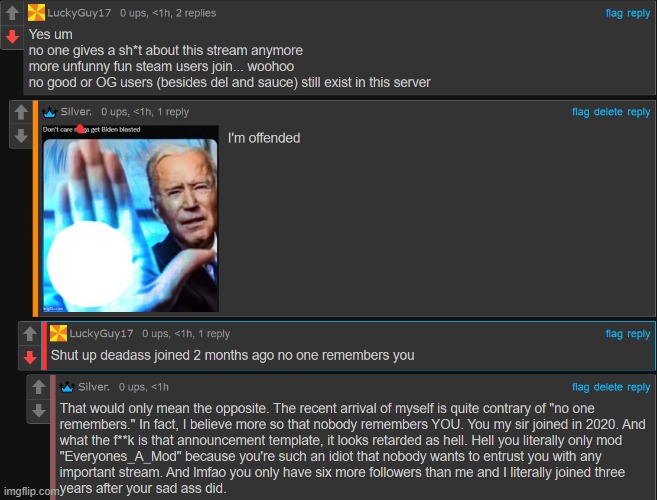The height and width of the screenshot is (500, 657).
Task: Downvote Silver's last long reply
Action: click(x=39, y=411)
